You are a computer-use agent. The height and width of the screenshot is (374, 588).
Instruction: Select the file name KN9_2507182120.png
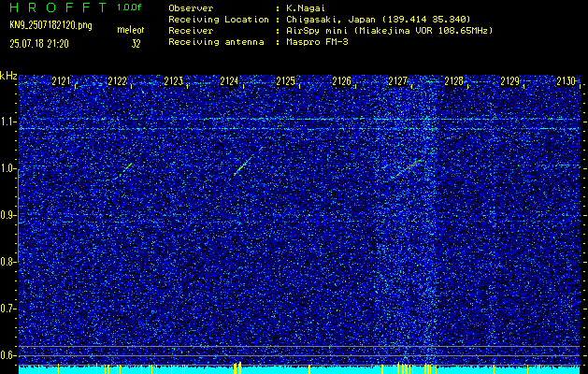coord(50,26)
